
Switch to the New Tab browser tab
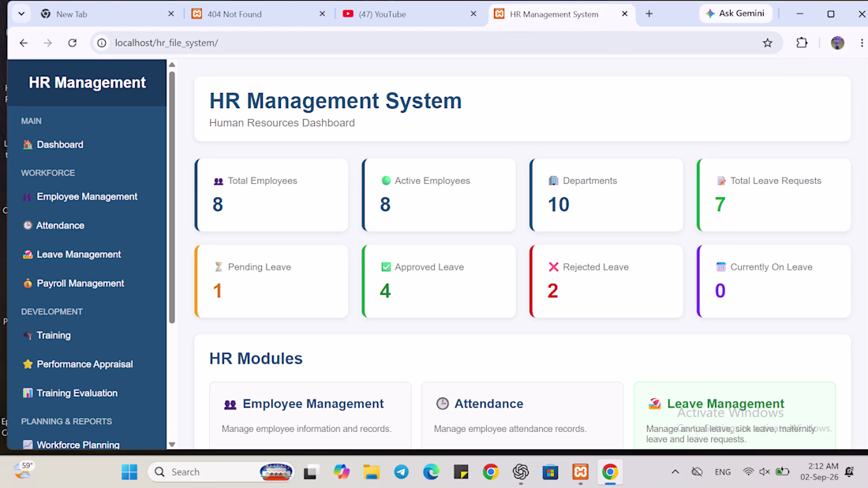pos(107,14)
